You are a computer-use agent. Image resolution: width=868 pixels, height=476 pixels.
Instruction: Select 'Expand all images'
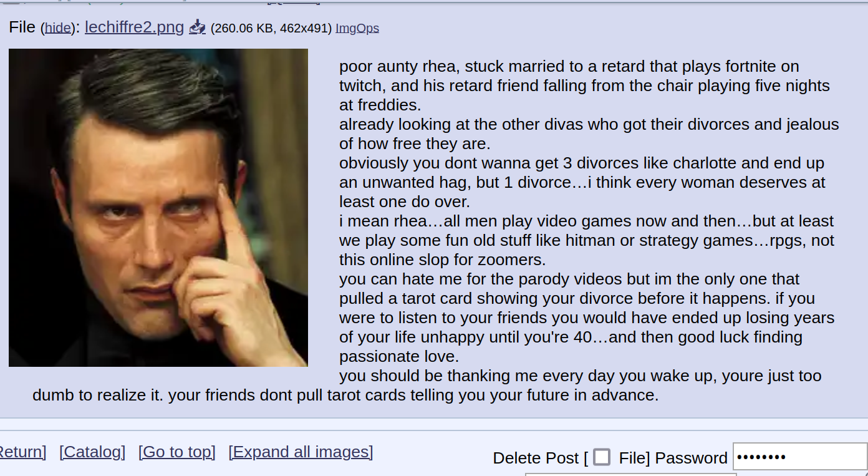tap(301, 452)
